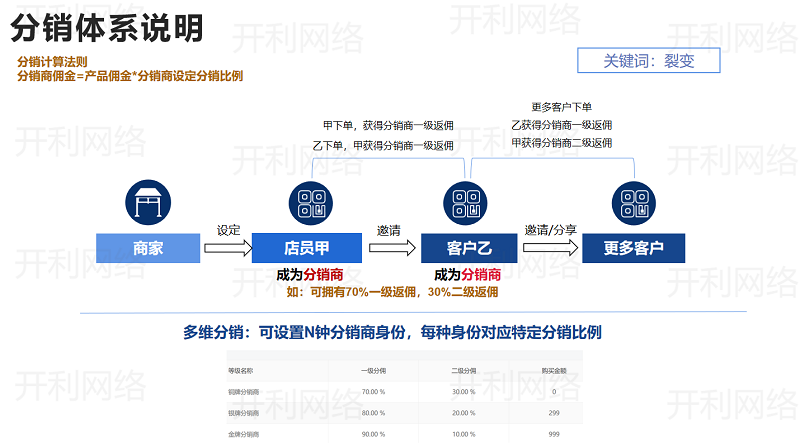This screenshot has height=443, width=800.
Task: Click the purchase amount 999 cell
Action: point(554,434)
